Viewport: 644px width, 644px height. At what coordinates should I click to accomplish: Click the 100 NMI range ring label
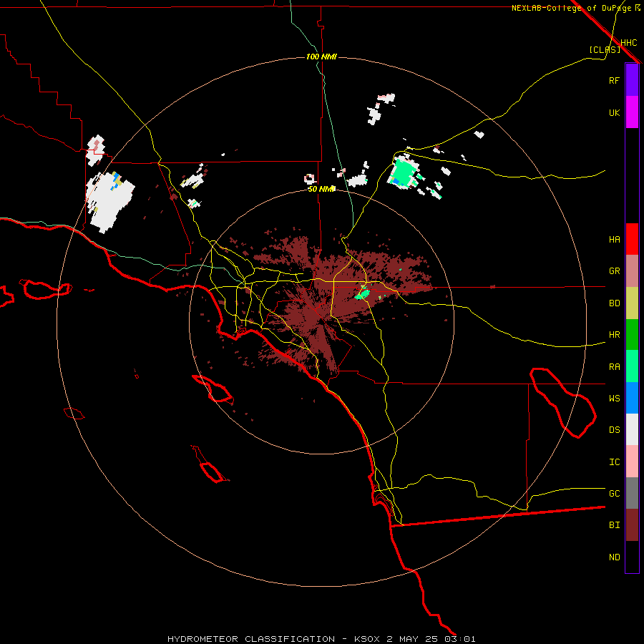pyautogui.click(x=321, y=57)
